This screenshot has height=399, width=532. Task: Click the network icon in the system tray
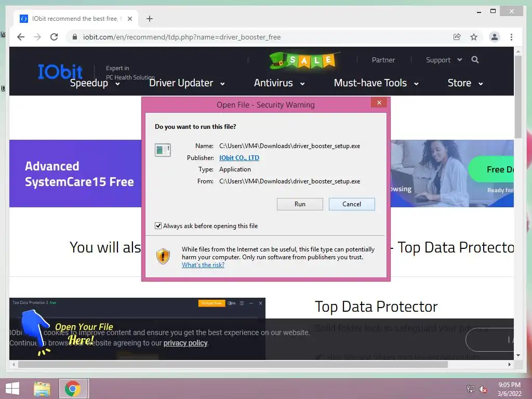click(471, 389)
